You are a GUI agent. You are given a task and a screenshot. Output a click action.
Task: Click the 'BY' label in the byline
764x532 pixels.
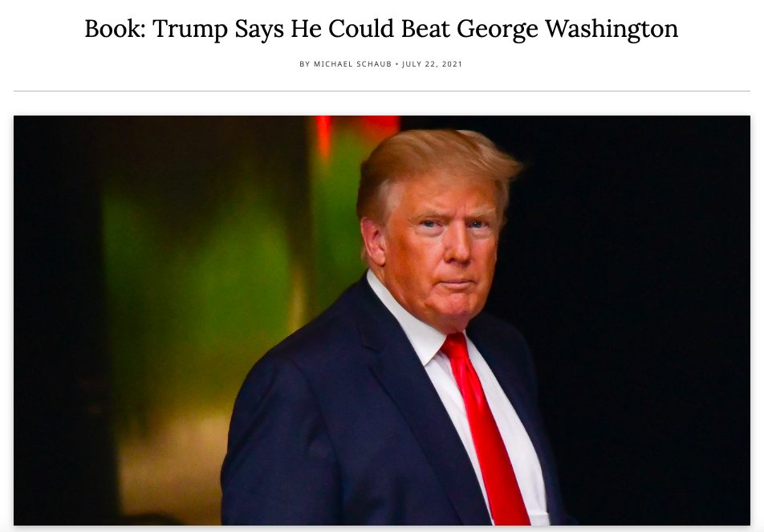pos(304,64)
